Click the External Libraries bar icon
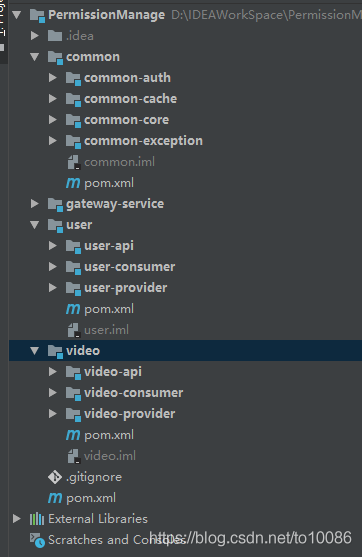The image size is (362, 557). click(37, 519)
